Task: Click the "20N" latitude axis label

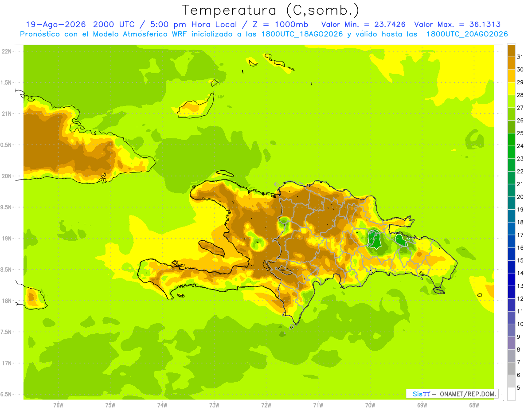Action: (6, 176)
